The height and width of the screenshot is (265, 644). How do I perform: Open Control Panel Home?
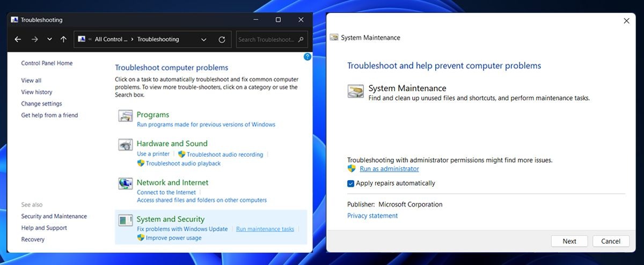coord(47,63)
